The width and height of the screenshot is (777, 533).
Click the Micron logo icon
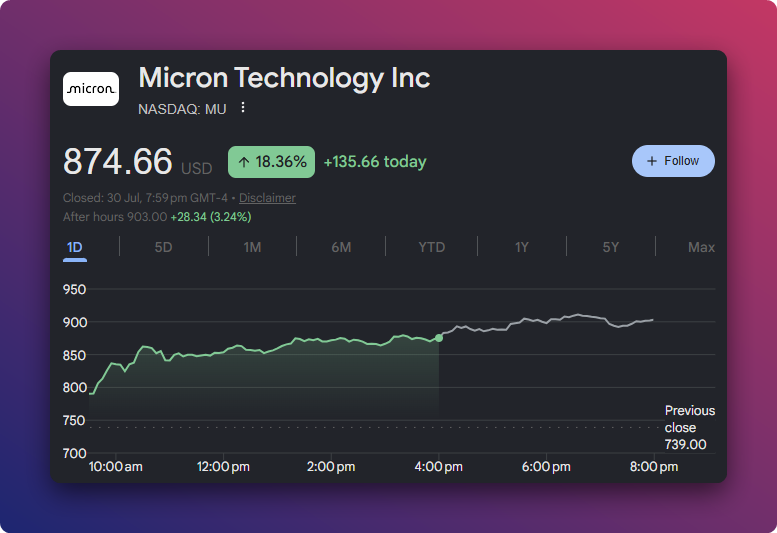tap(91, 89)
